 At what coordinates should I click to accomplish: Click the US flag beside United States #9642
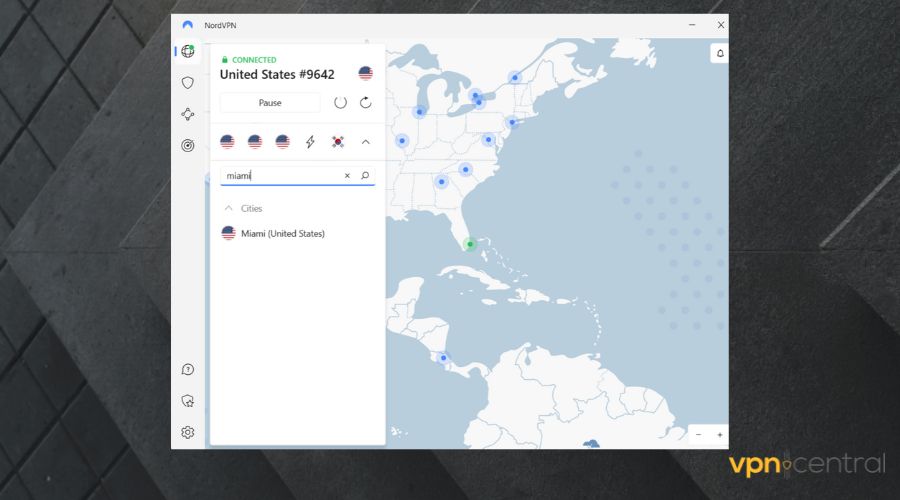point(366,73)
